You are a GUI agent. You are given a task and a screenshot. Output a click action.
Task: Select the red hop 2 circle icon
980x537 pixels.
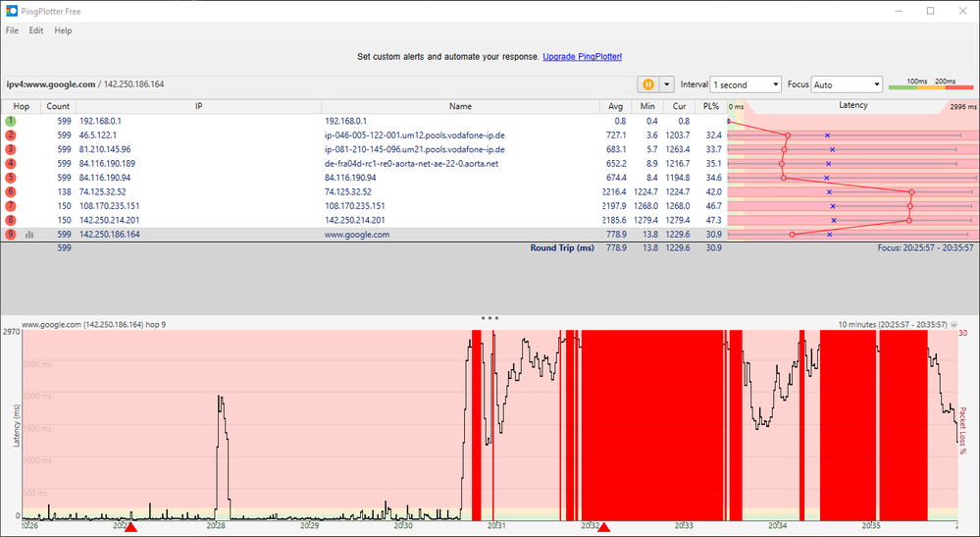point(10,135)
